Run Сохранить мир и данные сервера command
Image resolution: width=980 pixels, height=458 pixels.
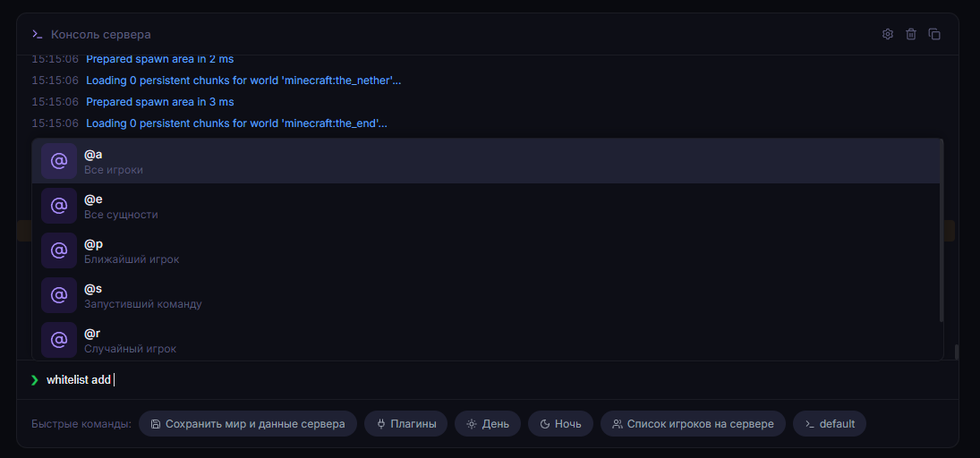[248, 424]
